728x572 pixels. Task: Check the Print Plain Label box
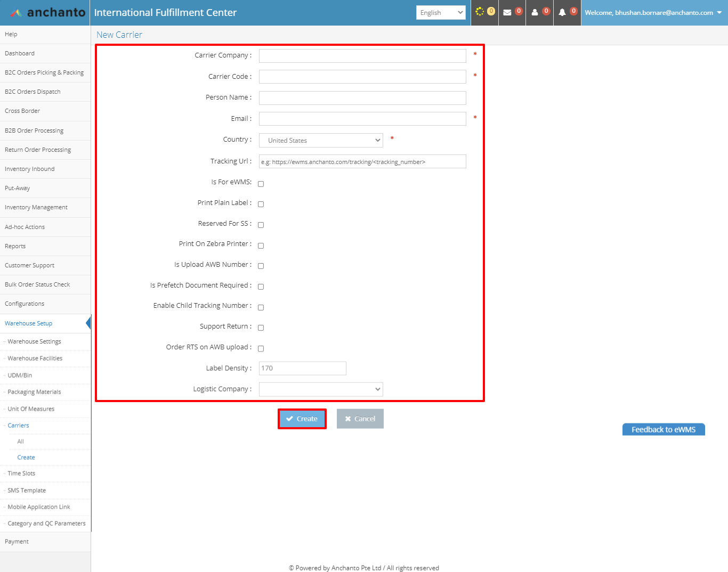click(x=261, y=204)
